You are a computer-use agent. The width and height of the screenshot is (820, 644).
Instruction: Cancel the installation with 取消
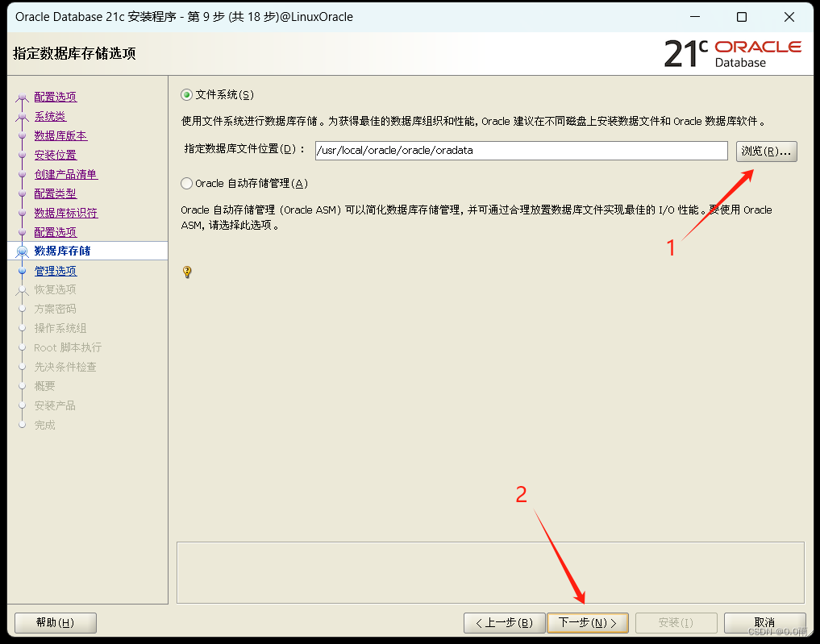pos(764,622)
